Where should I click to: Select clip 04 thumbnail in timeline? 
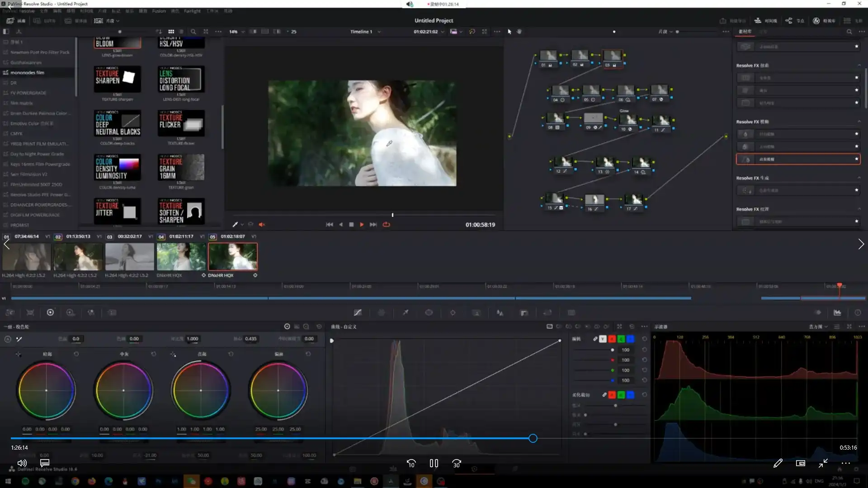click(x=181, y=256)
